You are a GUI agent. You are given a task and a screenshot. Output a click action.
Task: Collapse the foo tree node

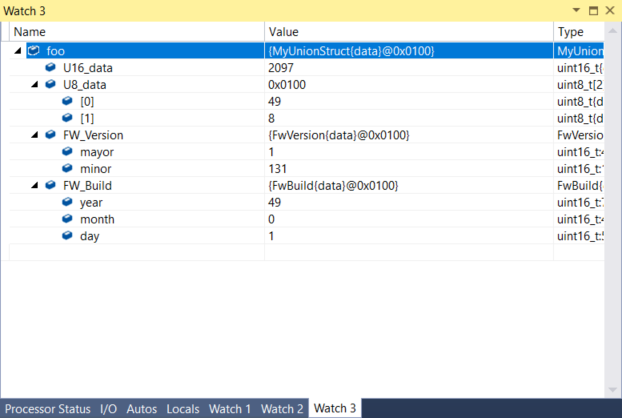click(x=18, y=50)
